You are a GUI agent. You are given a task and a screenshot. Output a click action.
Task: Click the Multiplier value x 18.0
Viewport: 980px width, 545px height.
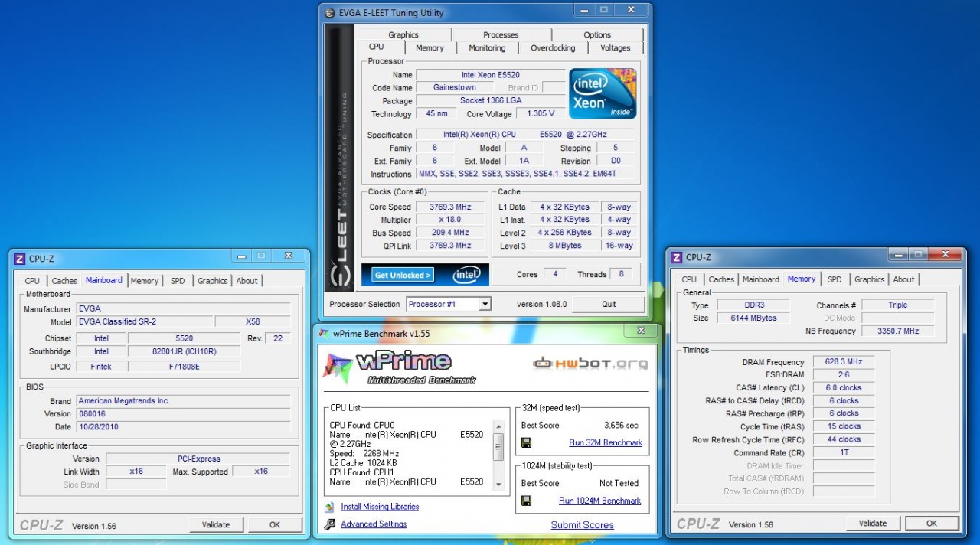(x=450, y=220)
